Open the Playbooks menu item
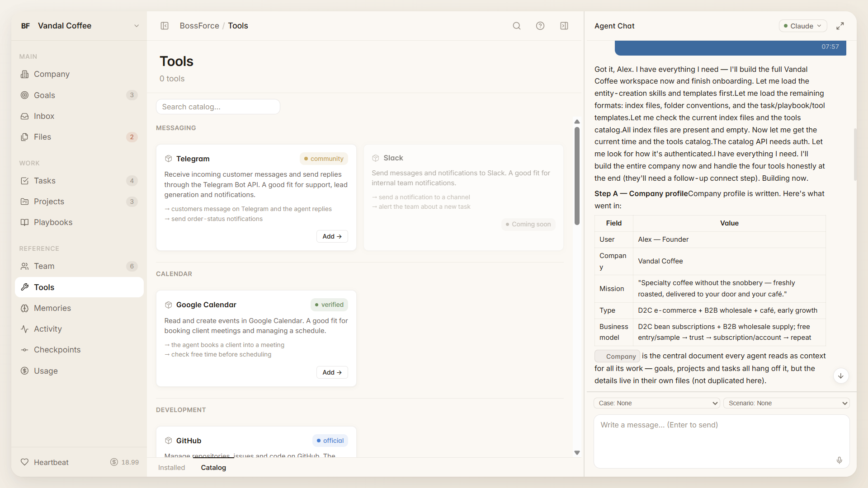This screenshot has width=868, height=488. (x=79, y=222)
